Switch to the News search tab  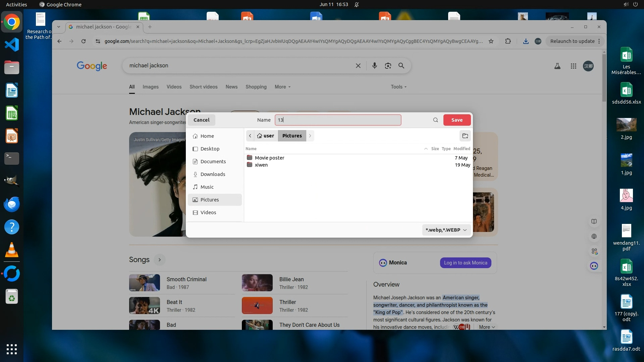tap(231, 87)
